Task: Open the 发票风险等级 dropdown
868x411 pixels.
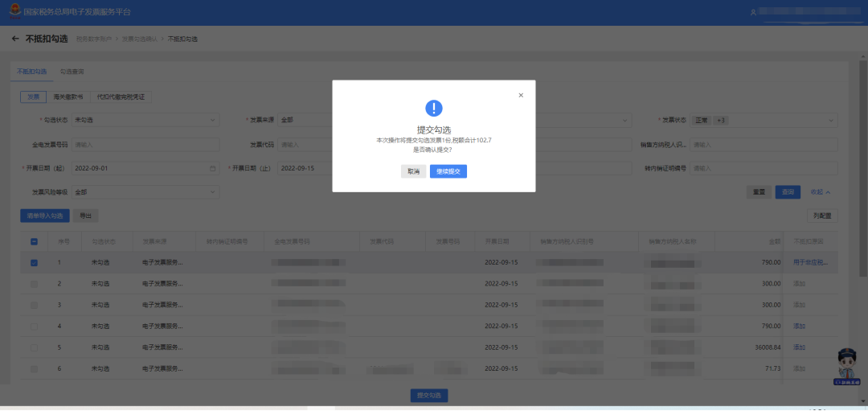Action: (145, 192)
